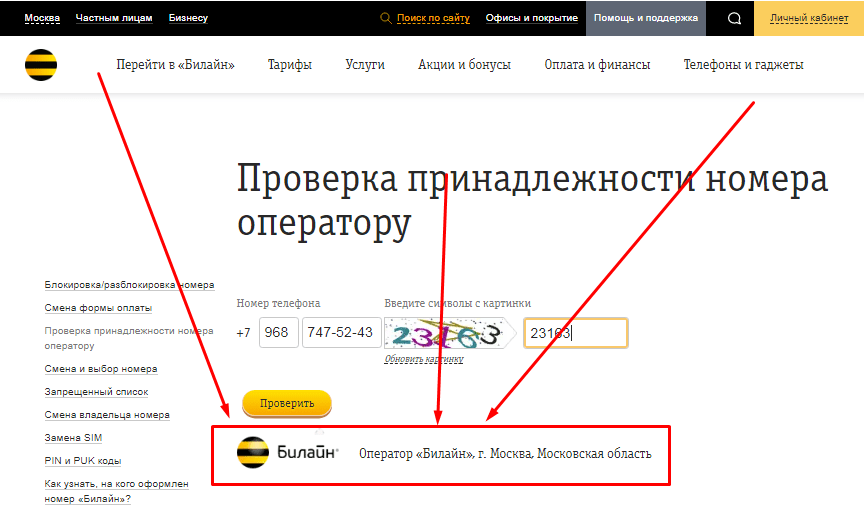Open the Услуги menu item
The image size is (864, 529).
click(365, 65)
